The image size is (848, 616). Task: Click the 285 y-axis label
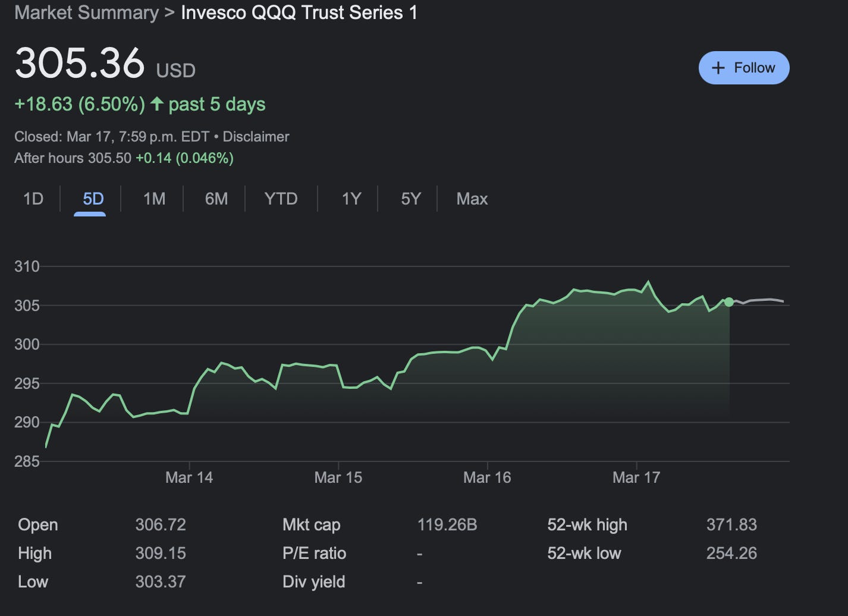pos(27,461)
